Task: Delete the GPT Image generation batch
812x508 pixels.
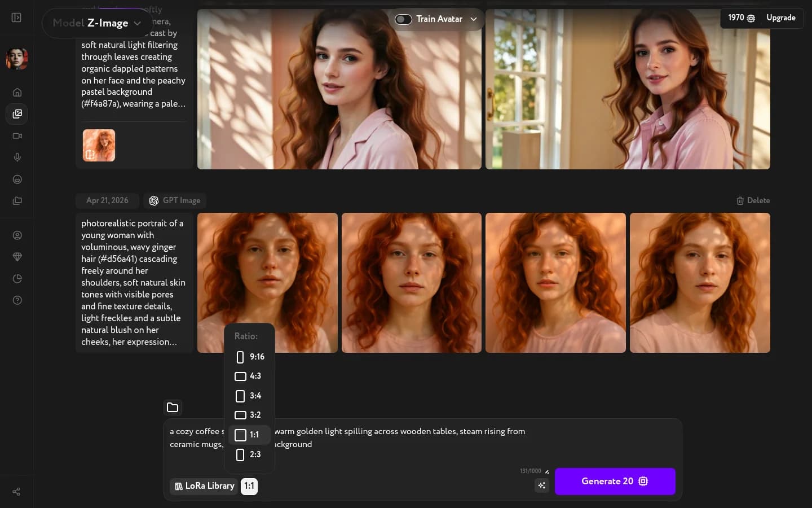Action: coord(753,200)
